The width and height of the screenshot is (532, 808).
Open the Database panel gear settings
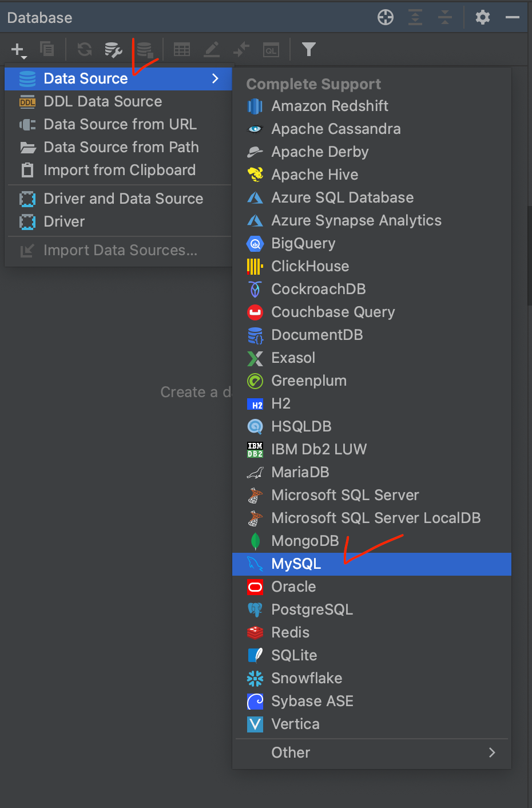click(x=483, y=17)
